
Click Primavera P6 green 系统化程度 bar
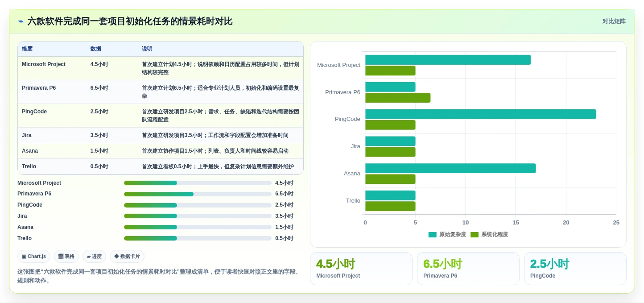tap(398, 98)
